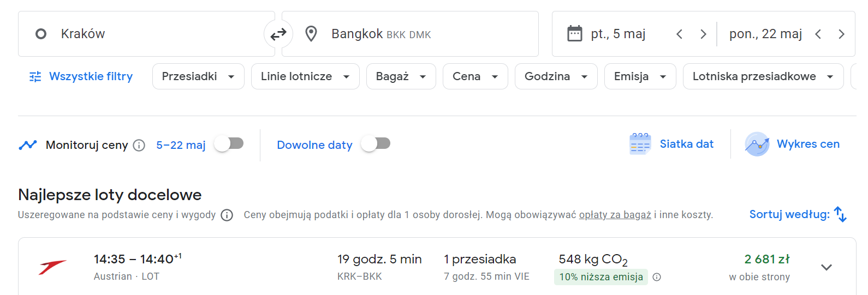The height and width of the screenshot is (295, 868).
Task: Swap origin and destination cities
Action: click(x=278, y=34)
